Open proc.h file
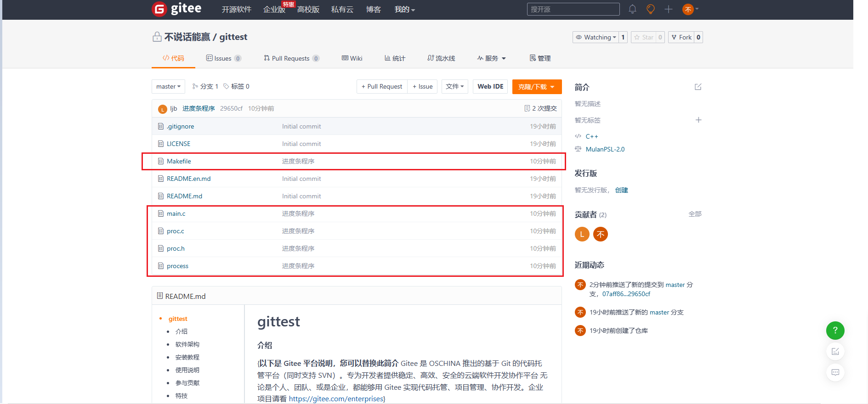The height and width of the screenshot is (404, 868). [176, 248]
